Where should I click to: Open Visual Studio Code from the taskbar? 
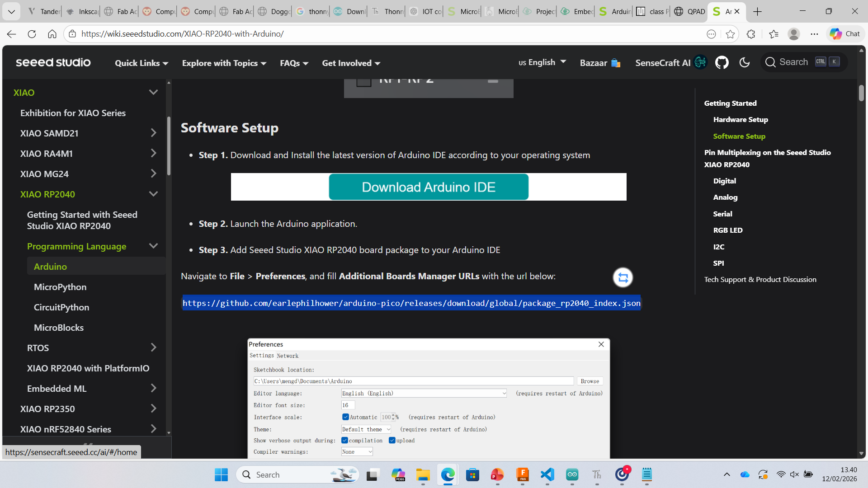[547, 474]
